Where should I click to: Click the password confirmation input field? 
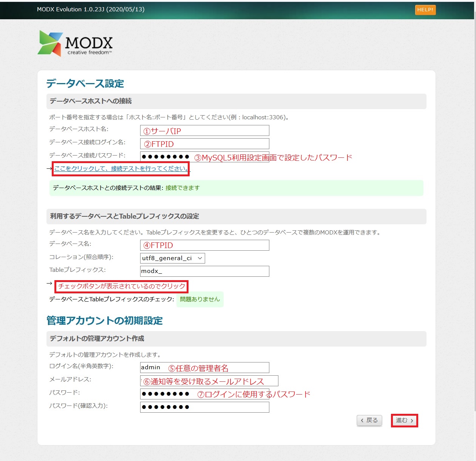coord(204,407)
